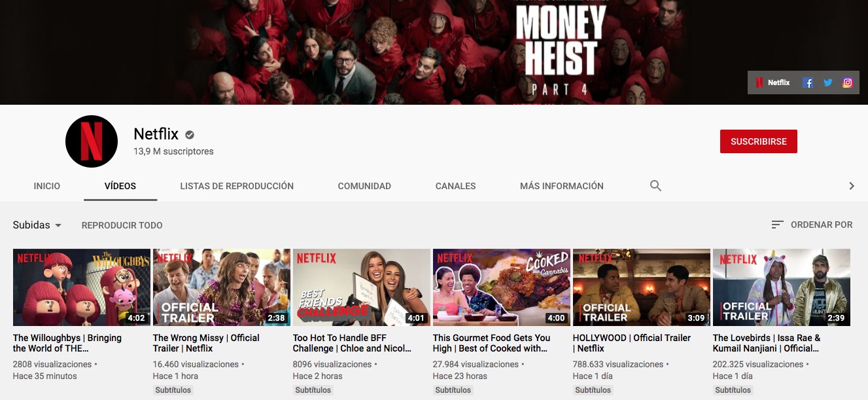Expand the Subidas dropdown
This screenshot has width=868, height=400.
click(x=37, y=225)
